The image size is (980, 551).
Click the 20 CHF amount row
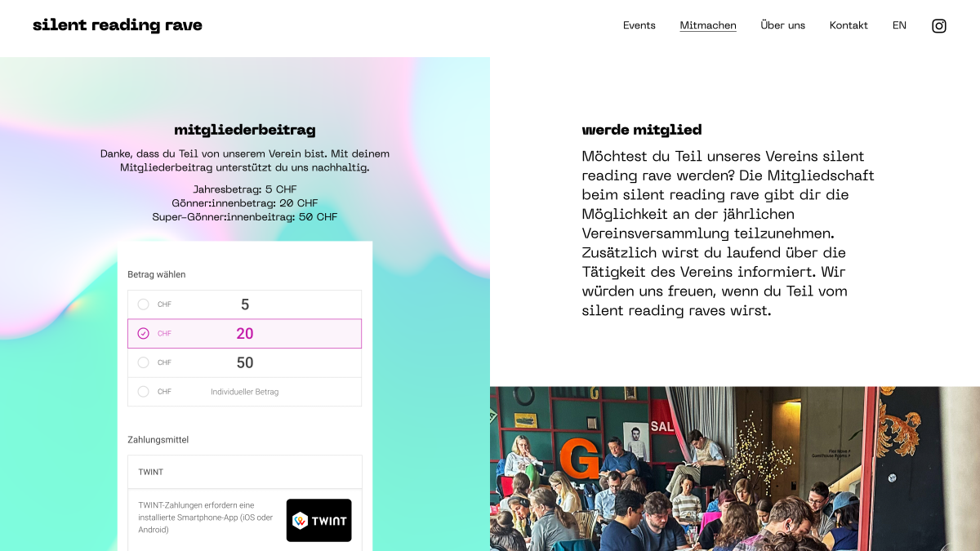coord(245,333)
